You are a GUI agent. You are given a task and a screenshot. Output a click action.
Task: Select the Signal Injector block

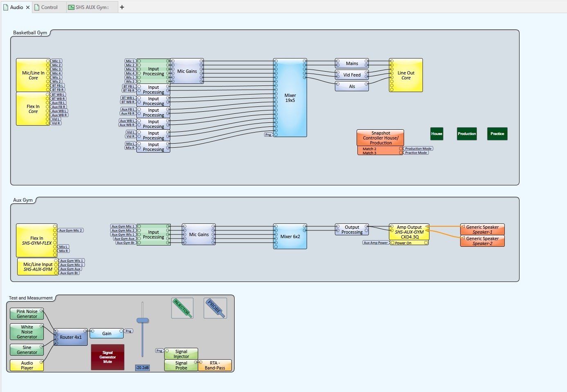[x=181, y=354]
